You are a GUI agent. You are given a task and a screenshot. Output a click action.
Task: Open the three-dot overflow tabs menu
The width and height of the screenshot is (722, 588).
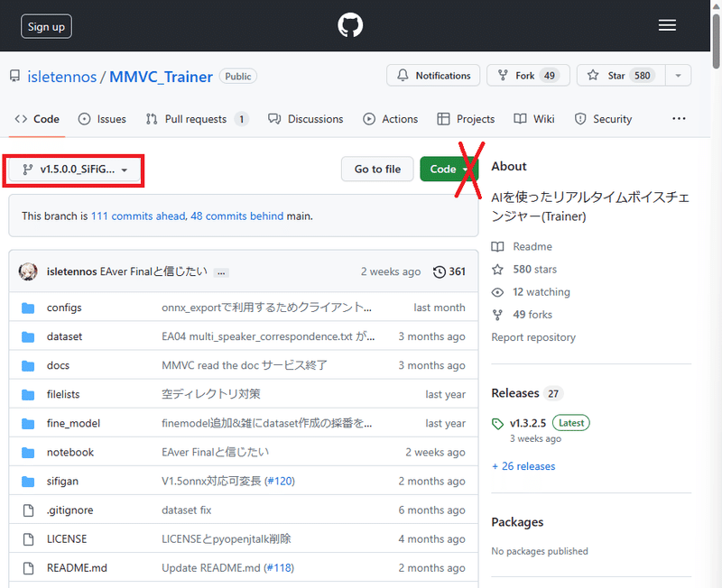pos(679,119)
